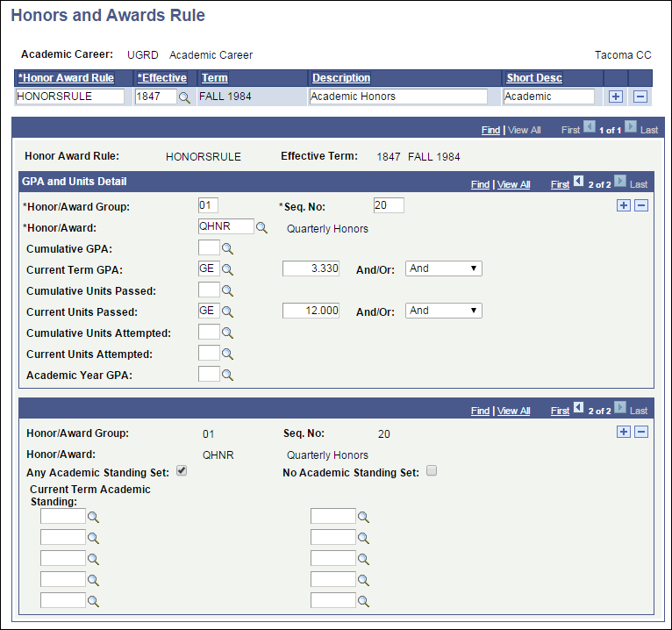
Task: Show previous row in academic standing section
Action: click(579, 408)
